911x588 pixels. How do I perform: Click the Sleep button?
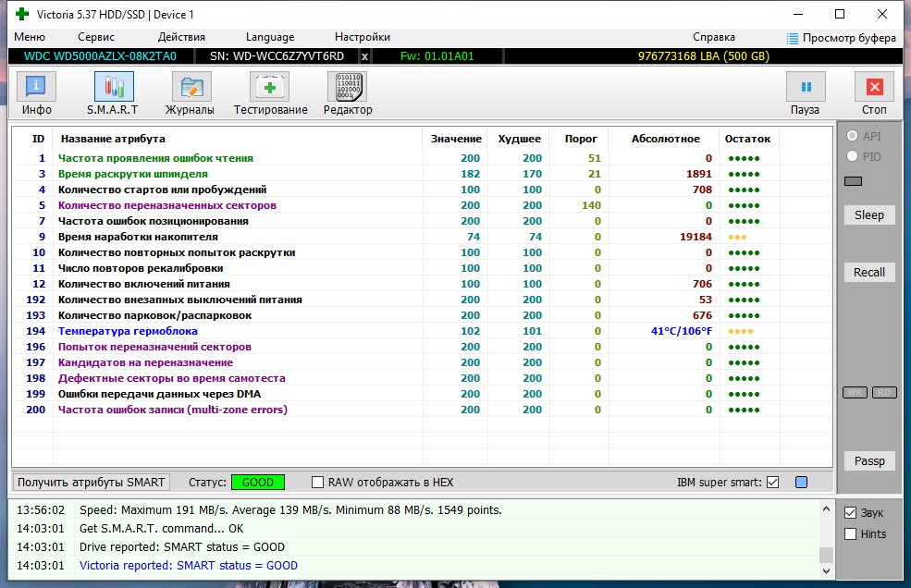pyautogui.click(x=869, y=215)
